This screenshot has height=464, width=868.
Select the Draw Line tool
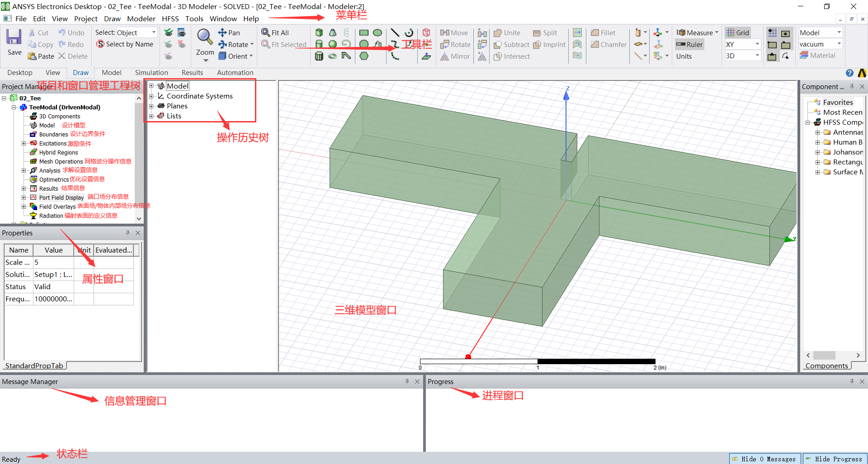[x=395, y=33]
